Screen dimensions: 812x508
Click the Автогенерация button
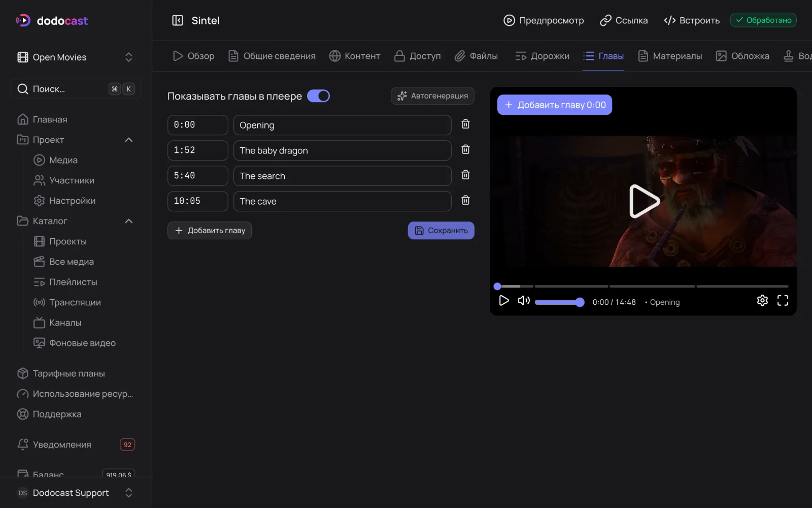coord(432,96)
